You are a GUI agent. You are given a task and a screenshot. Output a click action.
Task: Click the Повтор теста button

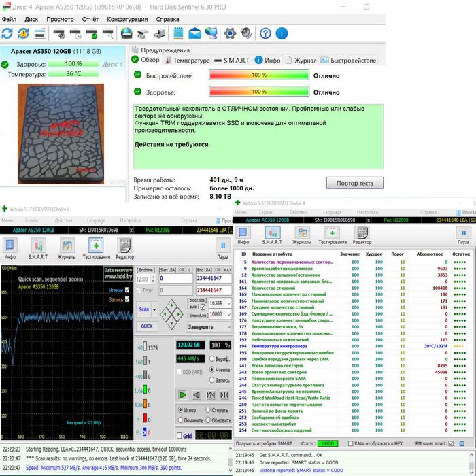click(354, 183)
